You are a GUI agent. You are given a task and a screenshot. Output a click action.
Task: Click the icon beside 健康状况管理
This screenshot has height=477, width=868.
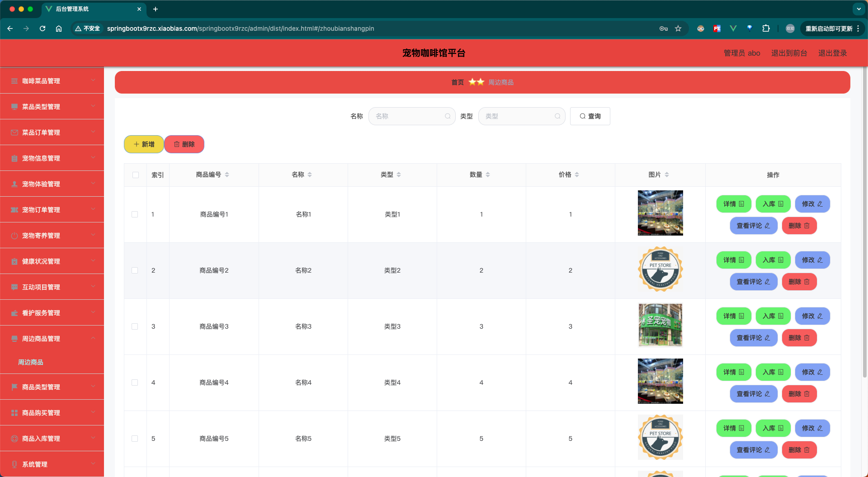(14, 261)
